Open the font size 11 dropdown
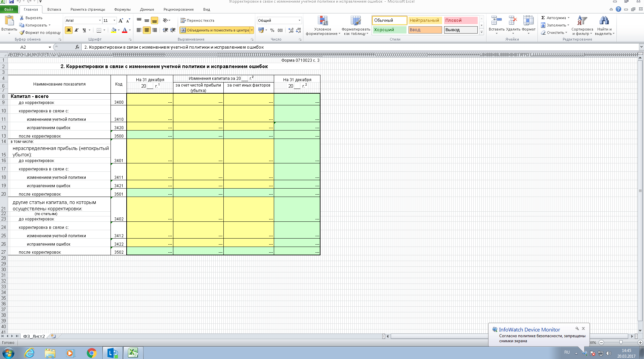 tap(115, 20)
